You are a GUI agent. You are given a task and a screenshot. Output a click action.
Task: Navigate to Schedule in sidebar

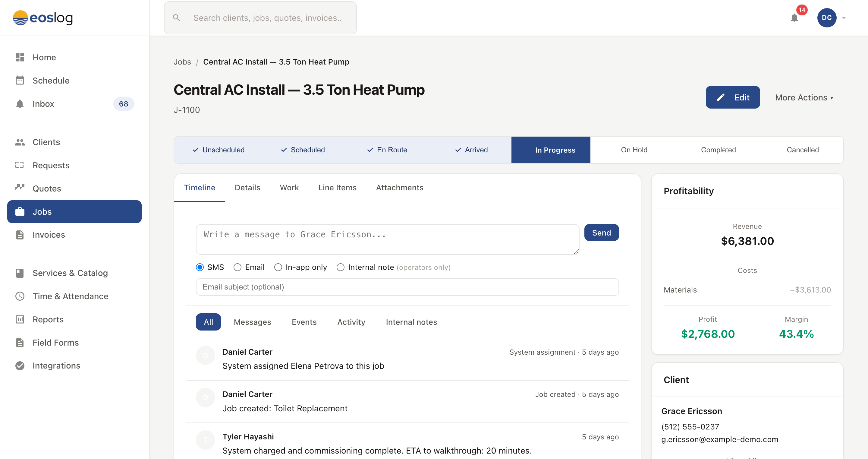74,80
